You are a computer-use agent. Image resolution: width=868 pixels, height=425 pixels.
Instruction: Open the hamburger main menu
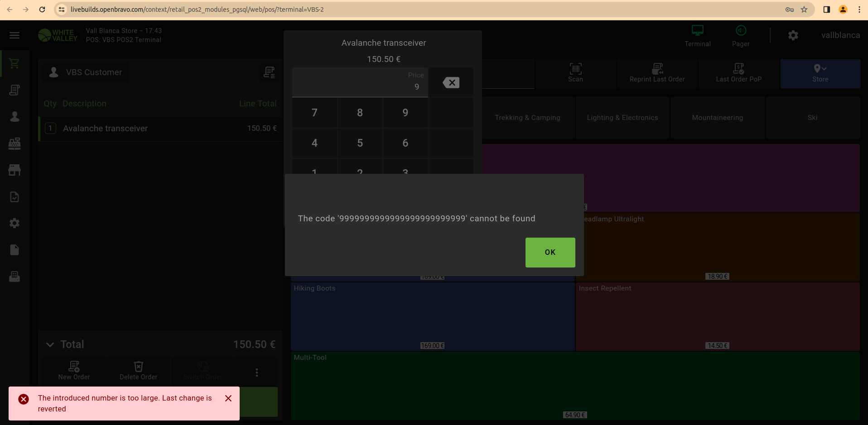[14, 35]
